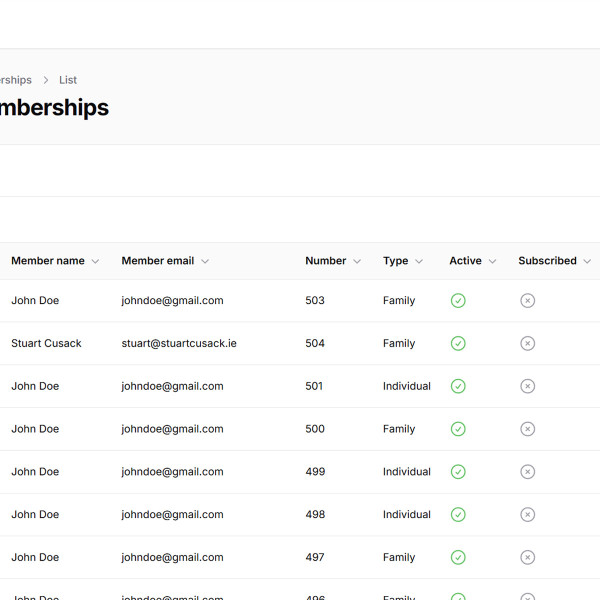This screenshot has width=600, height=600.
Task: Click the green Active checkmark for member 503
Action: point(458,301)
